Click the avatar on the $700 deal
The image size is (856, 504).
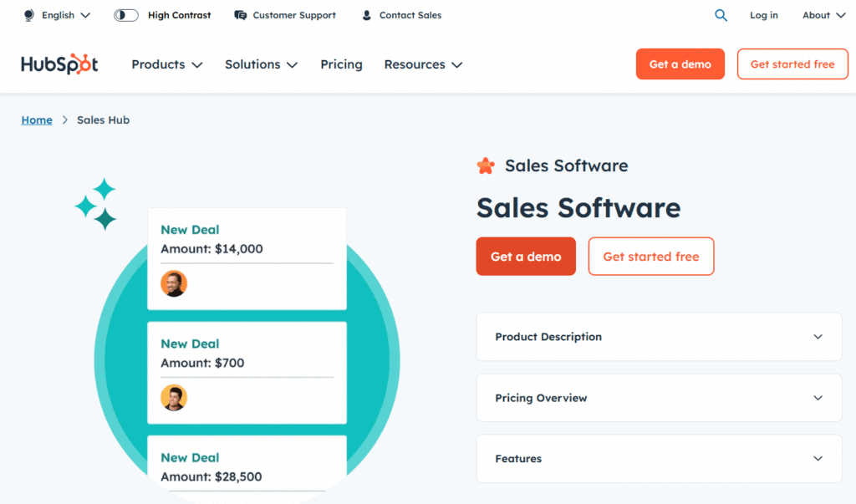[174, 397]
